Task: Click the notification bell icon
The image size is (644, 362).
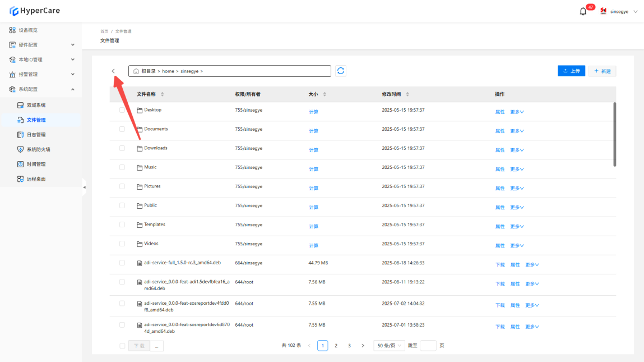Action: 583,11
